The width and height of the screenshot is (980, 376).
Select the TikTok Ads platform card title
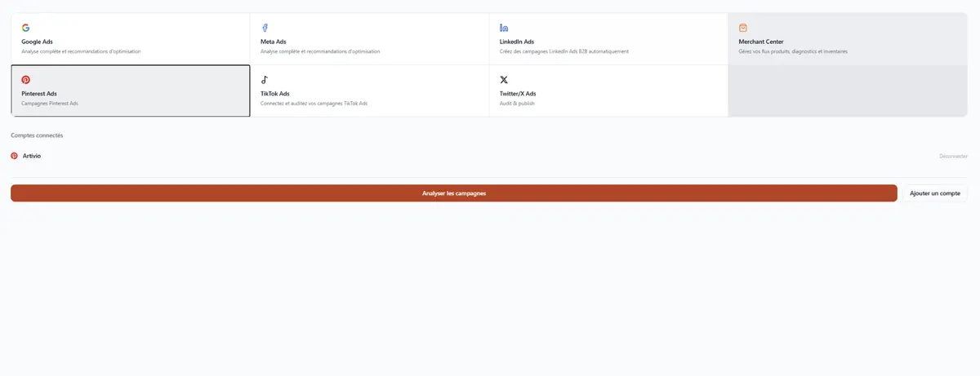point(275,94)
